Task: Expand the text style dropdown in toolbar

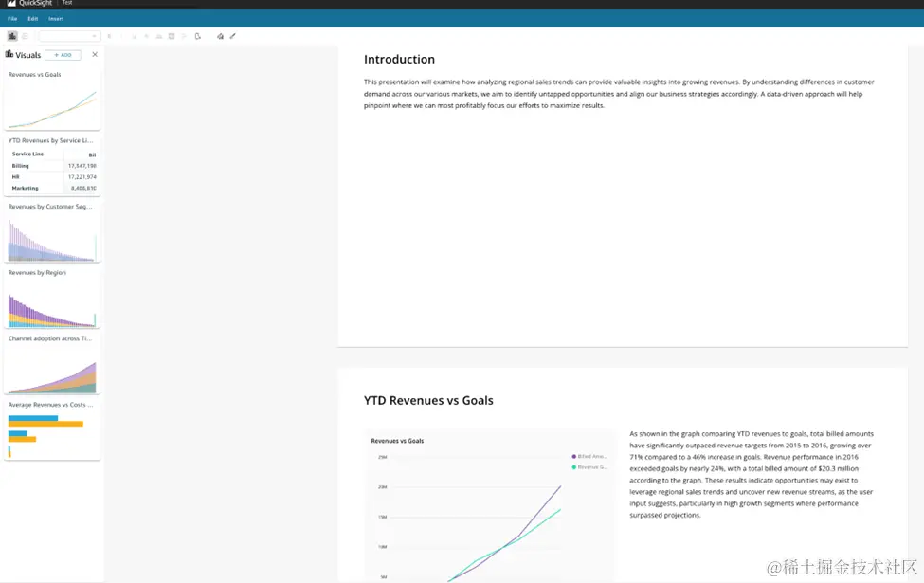Action: tap(69, 36)
